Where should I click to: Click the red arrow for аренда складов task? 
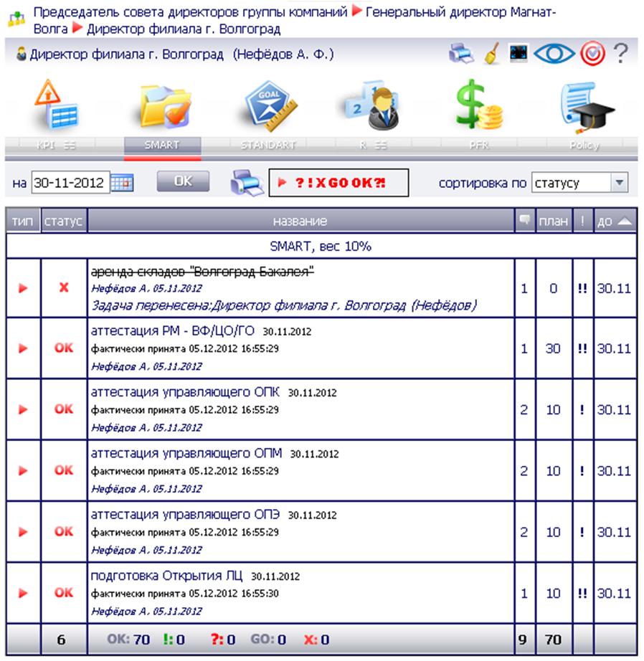click(23, 288)
